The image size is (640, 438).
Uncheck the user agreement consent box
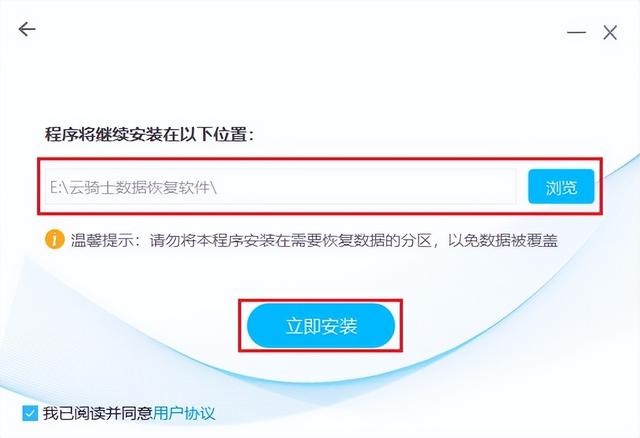[x=30, y=413]
